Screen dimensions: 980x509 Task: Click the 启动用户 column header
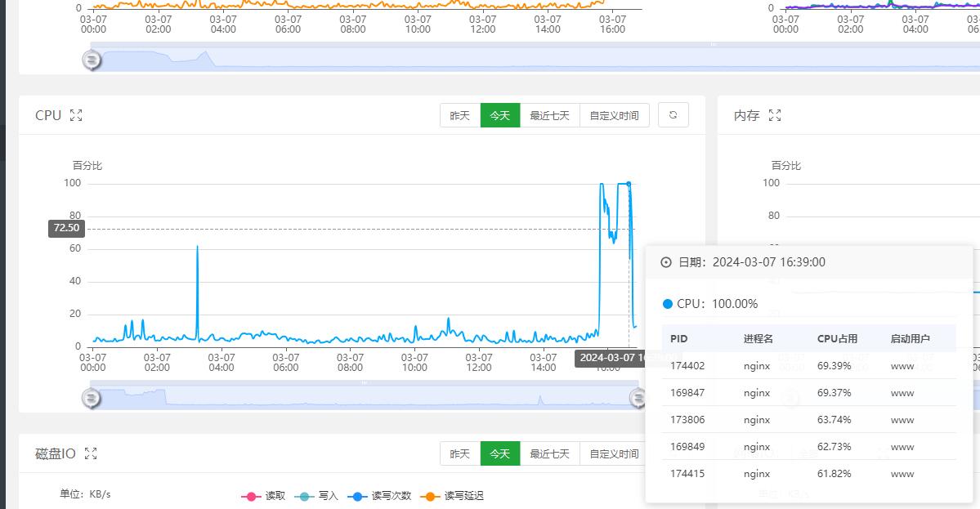[910, 339]
